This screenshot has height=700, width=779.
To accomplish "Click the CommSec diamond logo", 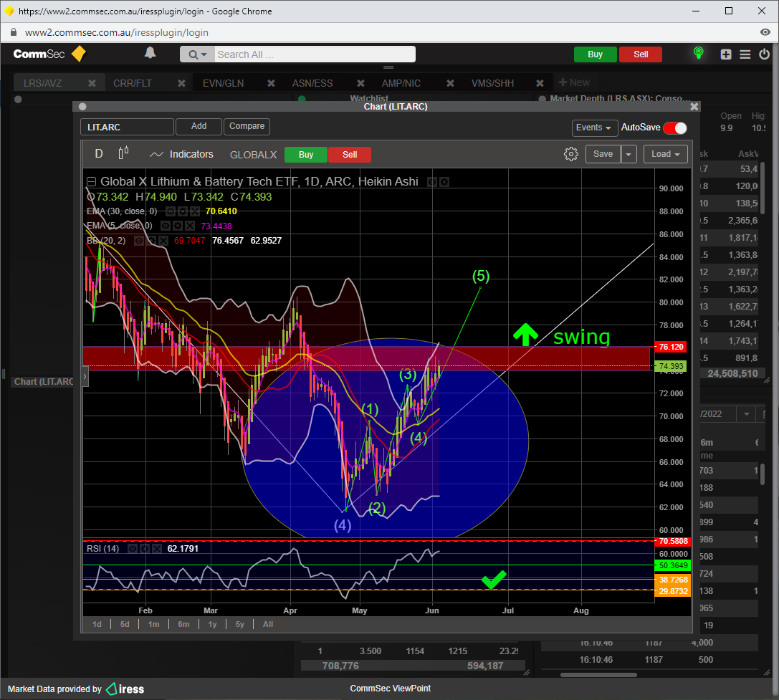I will coord(79,54).
